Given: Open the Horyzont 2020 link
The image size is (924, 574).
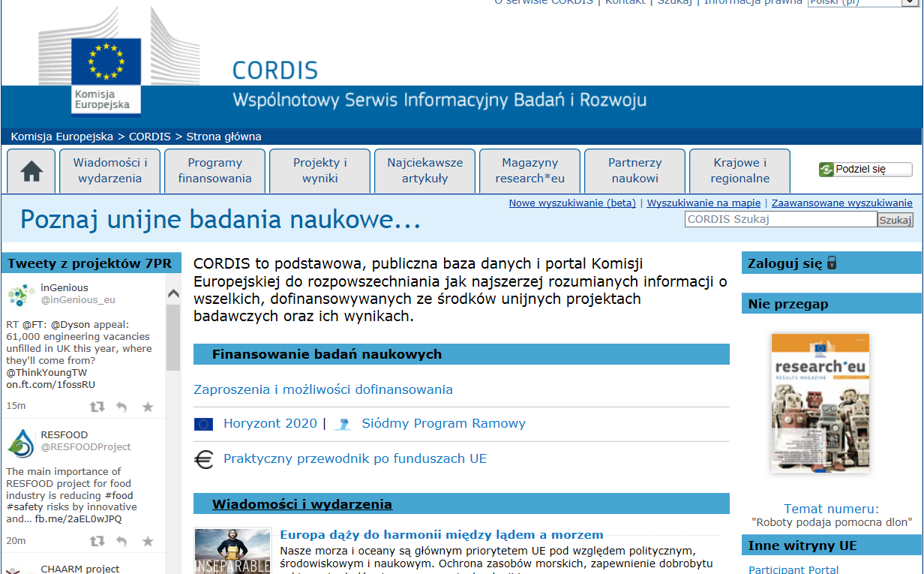Looking at the screenshot, I should 270,423.
